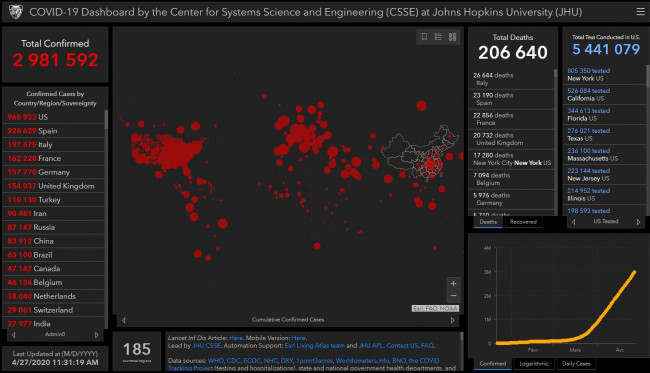Show previous US Tested panel
Image resolution: width=650 pixels, height=373 pixels.
point(574,222)
